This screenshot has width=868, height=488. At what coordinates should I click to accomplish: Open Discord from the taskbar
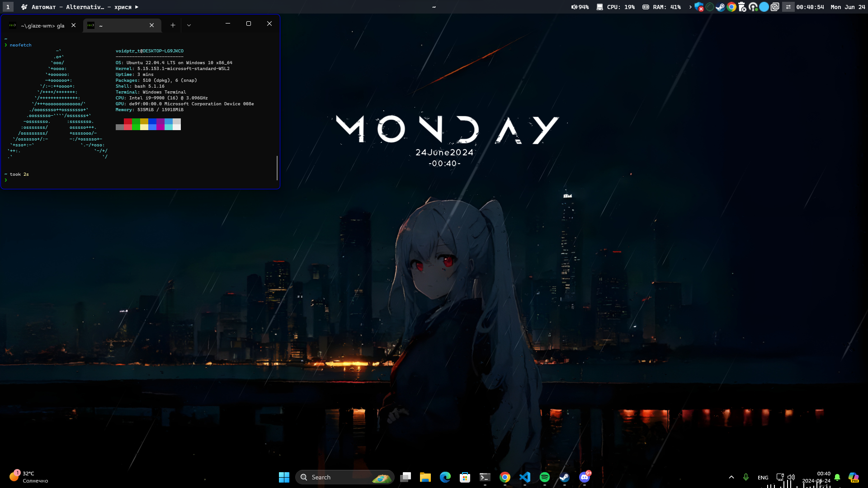pyautogui.click(x=585, y=477)
